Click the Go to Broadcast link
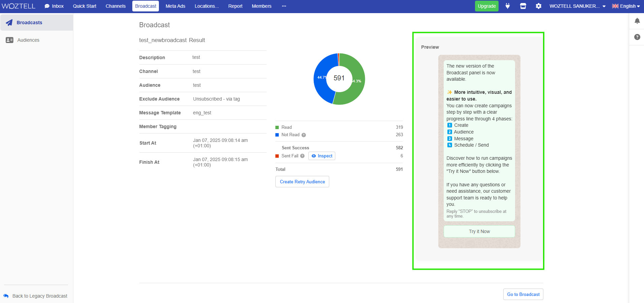The image size is (644, 303). 523,294
